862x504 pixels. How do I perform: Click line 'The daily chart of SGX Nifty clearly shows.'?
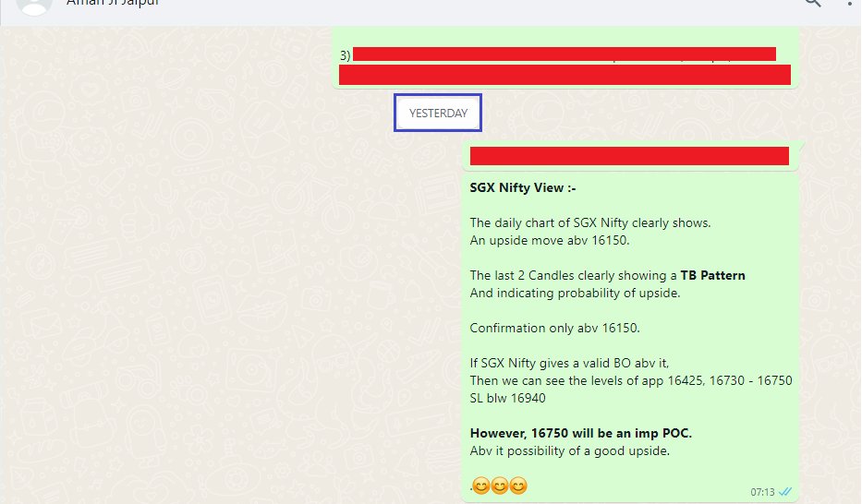point(590,222)
